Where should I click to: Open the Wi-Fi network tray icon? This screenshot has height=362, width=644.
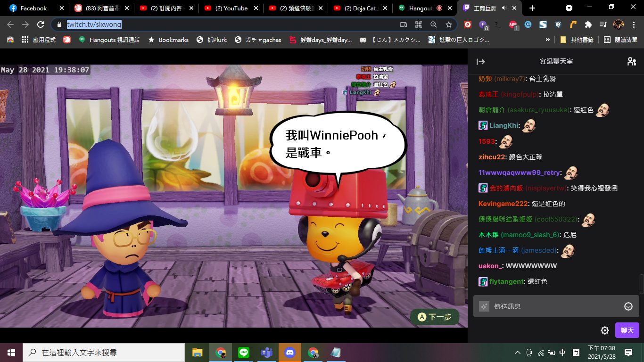pyautogui.click(x=540, y=353)
